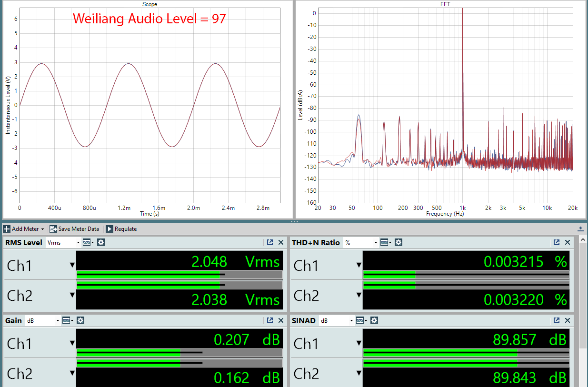Click the 89.857 dB SINAD reading
This screenshot has width=588, height=387.
pos(529,339)
